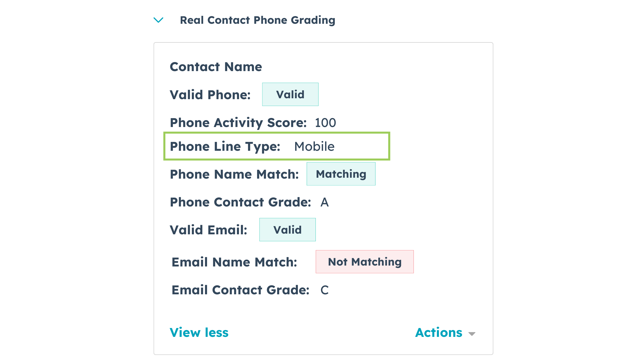Click the Actions dropdown caret arrow
The image size is (644, 362).
472,334
